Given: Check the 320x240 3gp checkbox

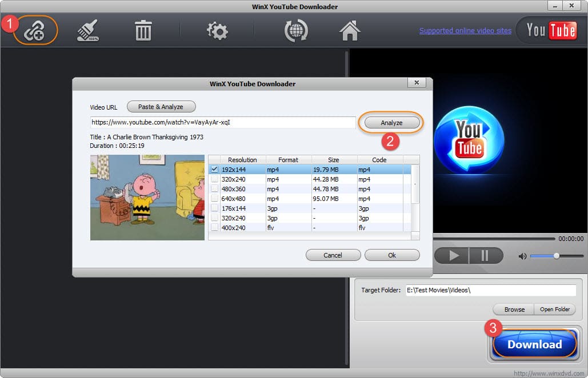Looking at the screenshot, I should click(214, 218).
